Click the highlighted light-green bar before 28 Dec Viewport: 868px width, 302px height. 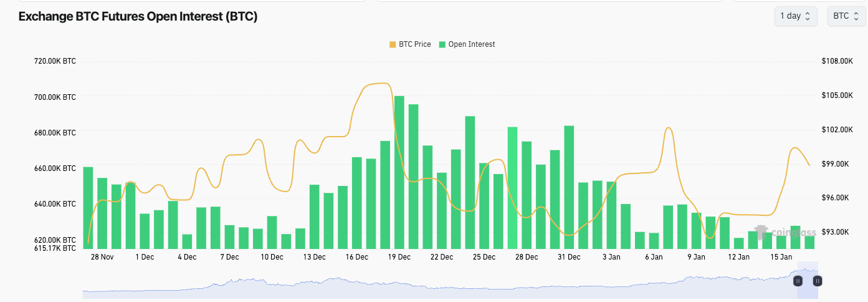point(512,187)
